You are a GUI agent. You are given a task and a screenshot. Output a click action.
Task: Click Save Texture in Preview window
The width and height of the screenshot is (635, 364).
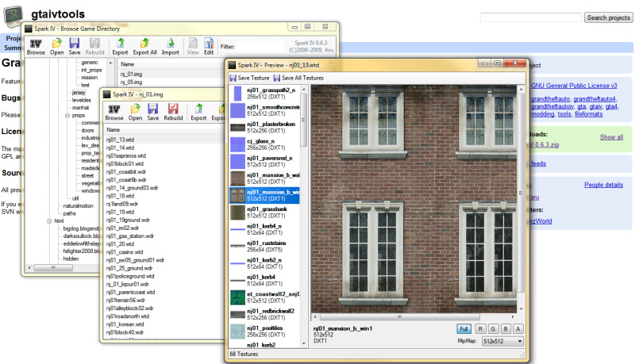pos(249,78)
